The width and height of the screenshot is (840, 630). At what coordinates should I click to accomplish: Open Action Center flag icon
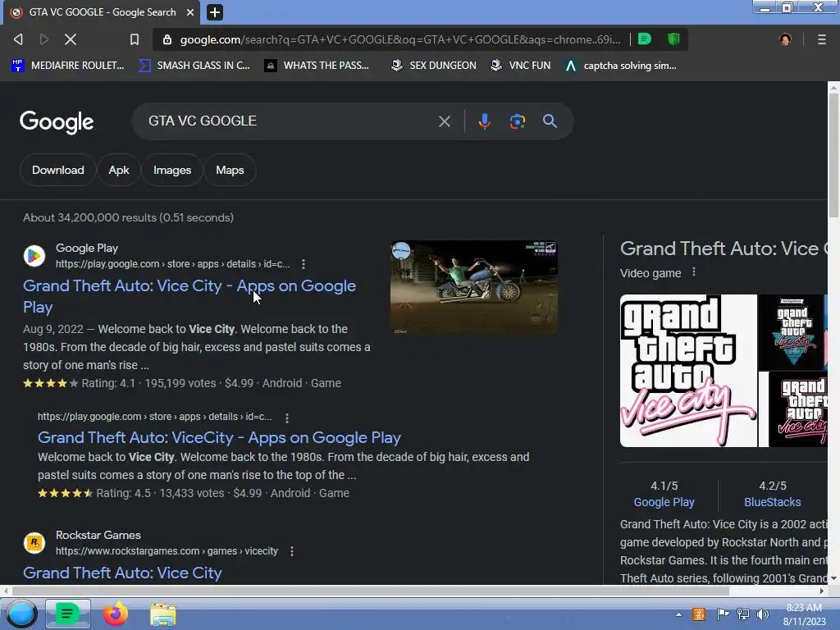click(722, 614)
